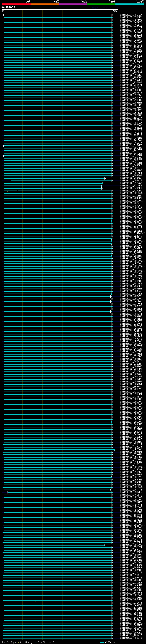The image size is (146, 644).
Task: Open hit UniRef100_Q5KJJ2
Action: point(131,550)
